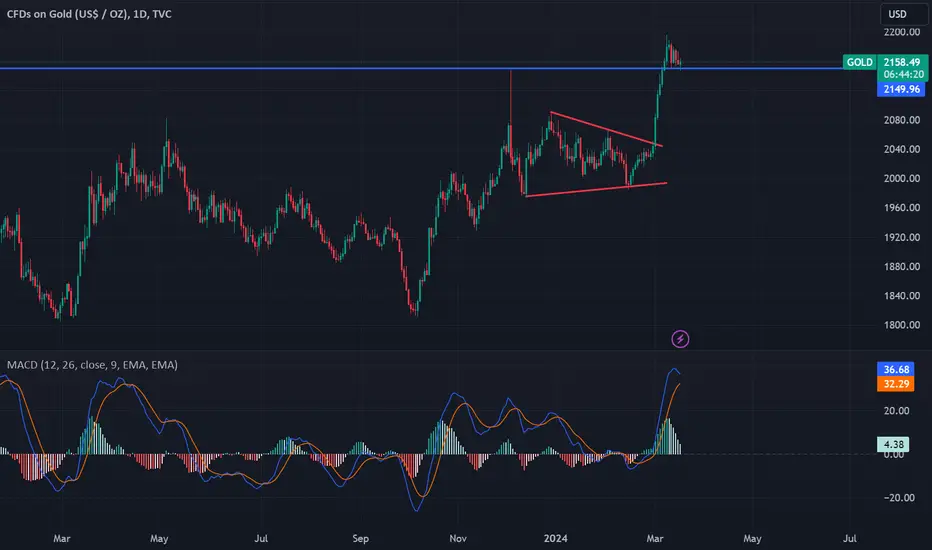Select the lower red ascending trendline
This screenshot has height=550, width=932.
pos(596,189)
